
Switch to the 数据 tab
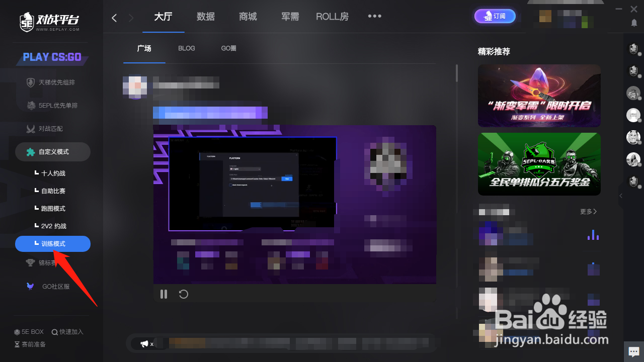click(206, 17)
